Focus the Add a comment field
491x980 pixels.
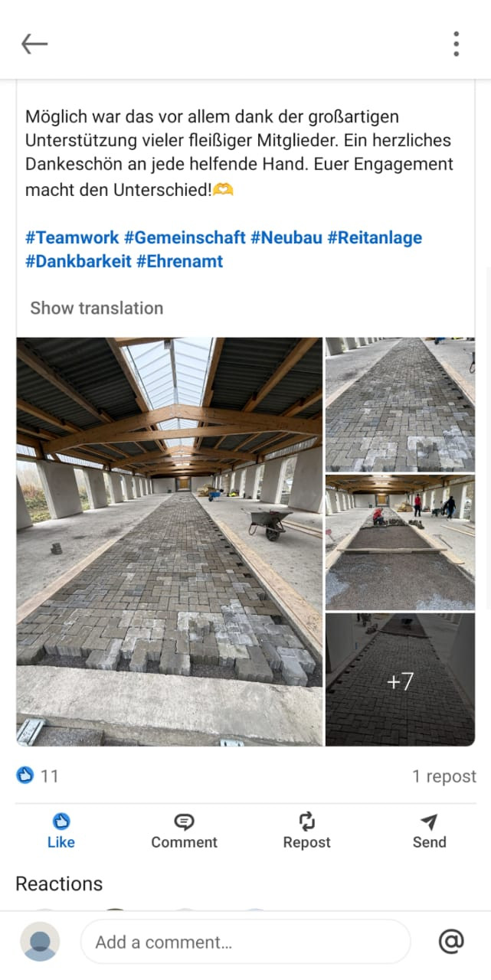(245, 942)
